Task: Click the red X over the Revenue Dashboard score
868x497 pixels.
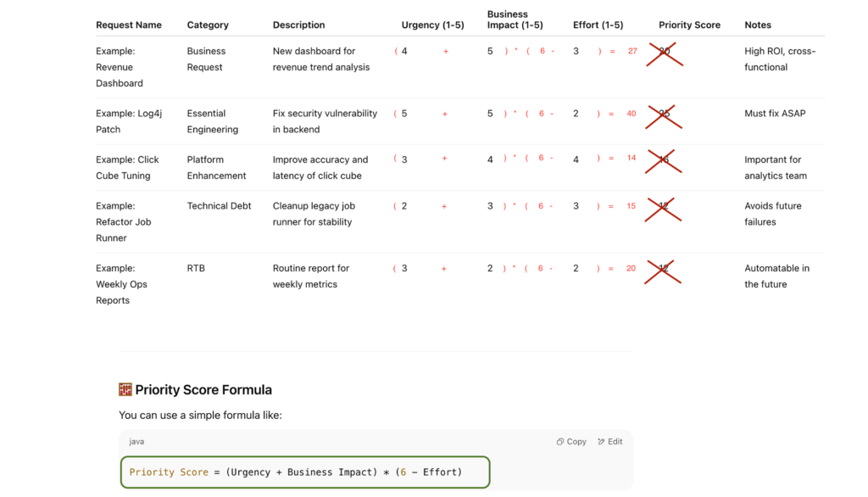Action: (665, 52)
